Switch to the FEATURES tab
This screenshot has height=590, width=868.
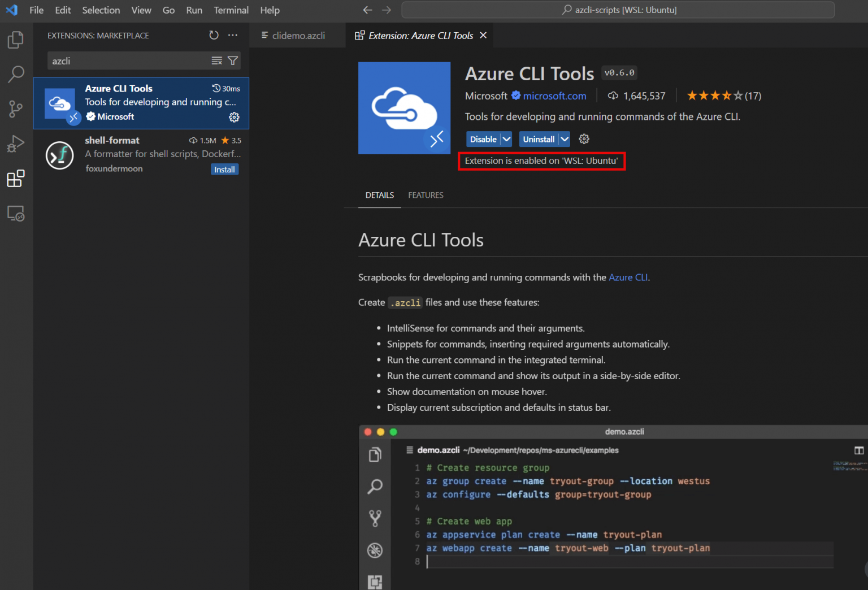point(426,195)
